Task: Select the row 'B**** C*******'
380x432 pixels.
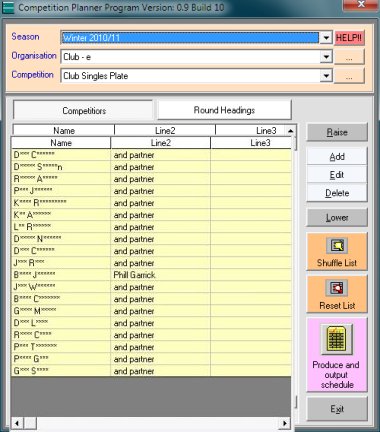Action: point(151,299)
